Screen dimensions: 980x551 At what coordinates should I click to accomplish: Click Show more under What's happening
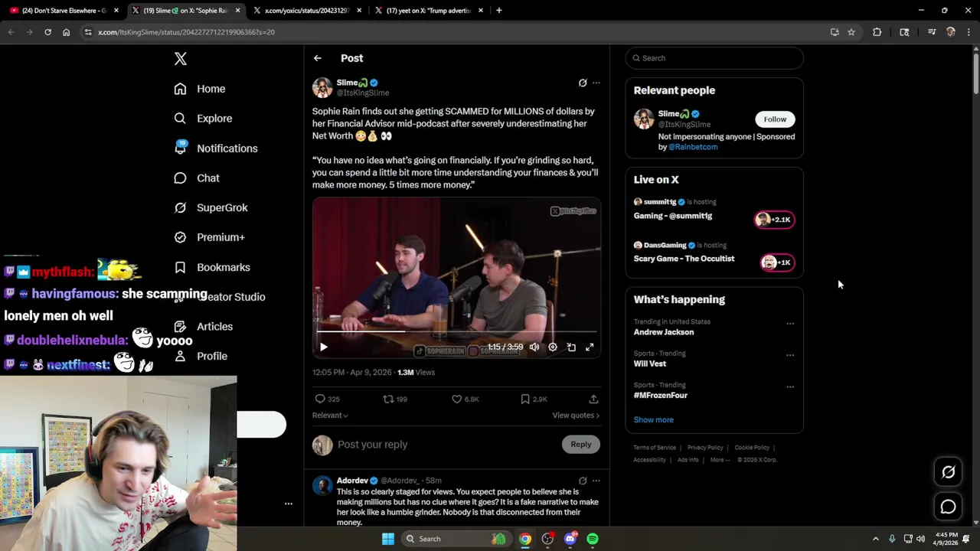click(654, 420)
